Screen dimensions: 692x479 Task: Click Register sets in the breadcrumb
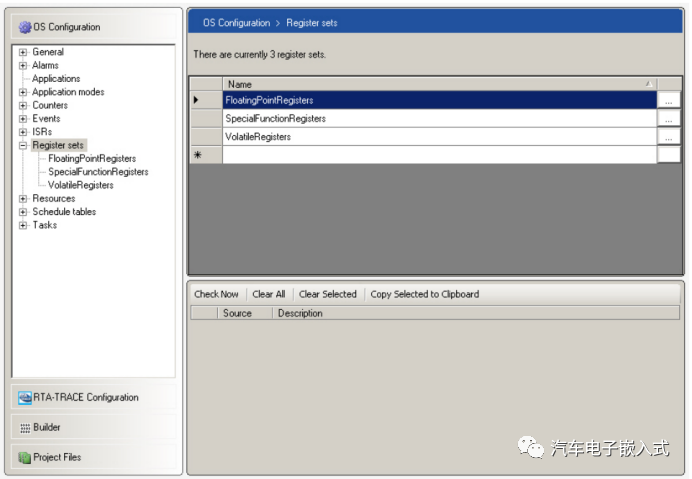312,23
